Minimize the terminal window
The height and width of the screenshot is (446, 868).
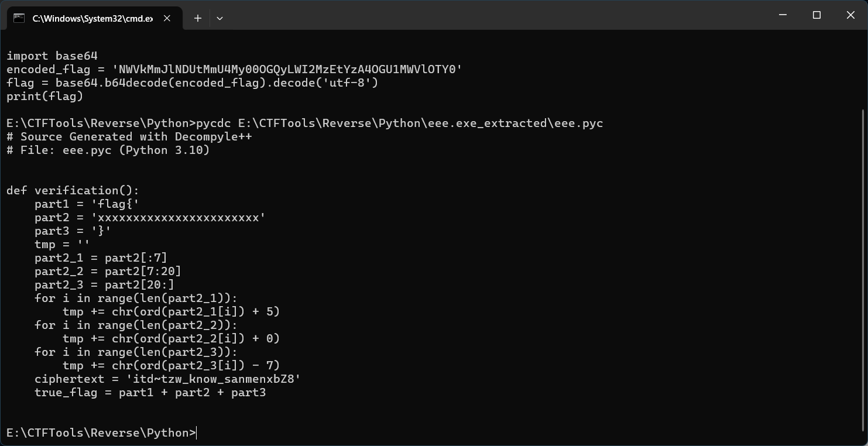pos(783,15)
